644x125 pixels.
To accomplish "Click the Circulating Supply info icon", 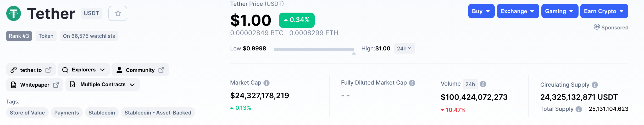I will tap(595, 85).
